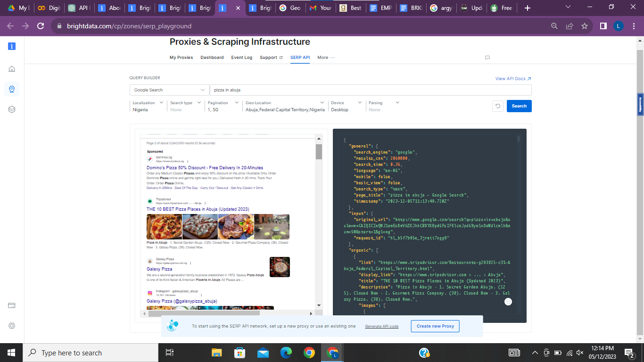Click the floating round button in JSON panel
The width and height of the screenshot is (644, 362).
[508, 302]
